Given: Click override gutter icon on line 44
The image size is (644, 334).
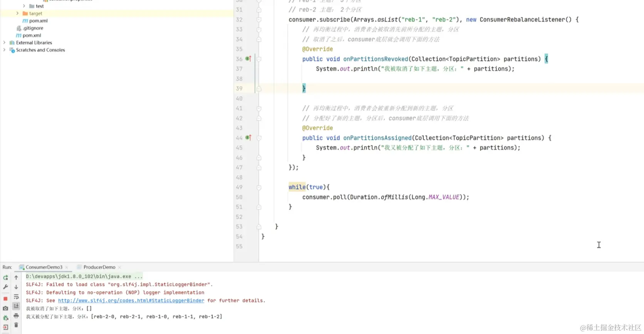Looking at the screenshot, I should [x=248, y=138].
